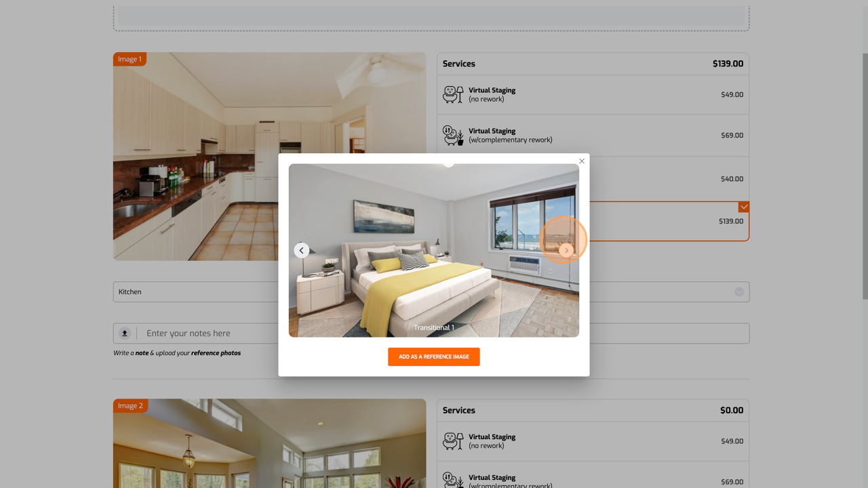Click the 'Write a note & upload' hint text

(x=177, y=353)
